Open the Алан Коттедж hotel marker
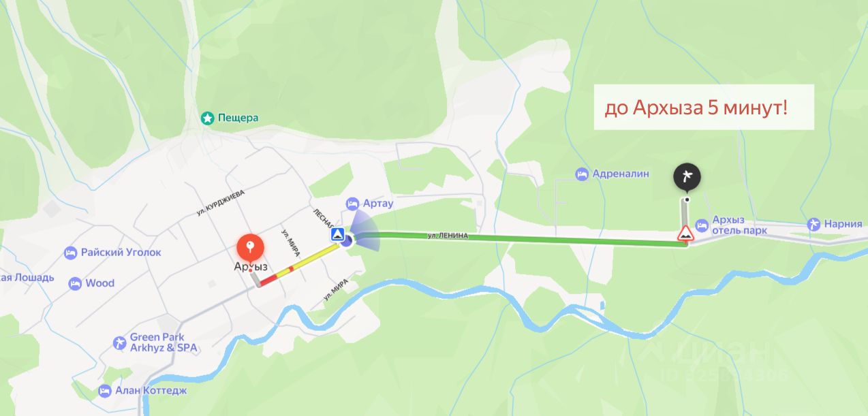The image size is (868, 416). [104, 391]
